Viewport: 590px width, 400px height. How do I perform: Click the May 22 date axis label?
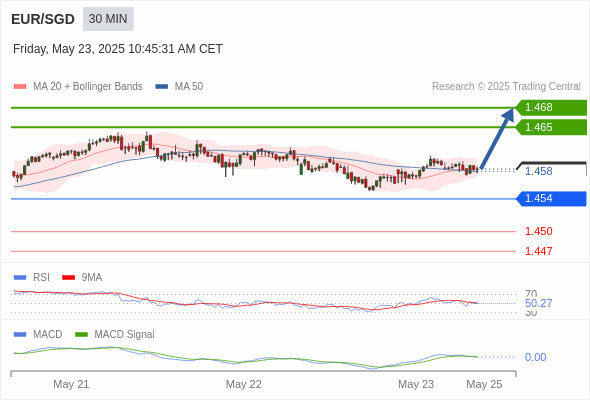(243, 384)
